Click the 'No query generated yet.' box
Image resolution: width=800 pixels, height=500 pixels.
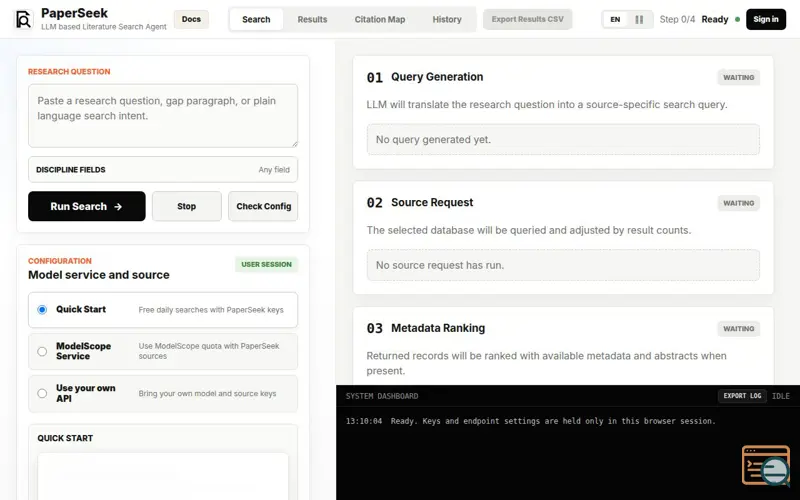point(563,139)
